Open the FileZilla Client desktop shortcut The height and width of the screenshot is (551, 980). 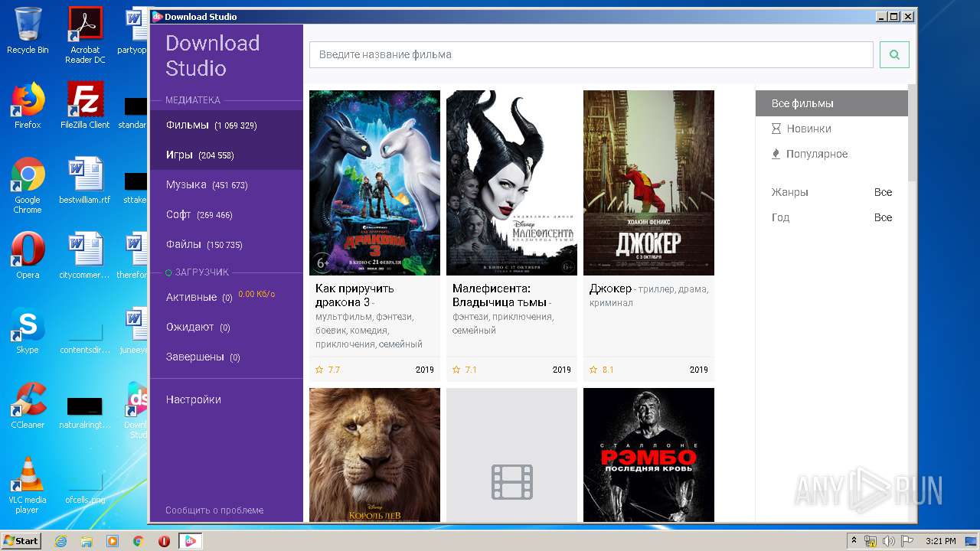pyautogui.click(x=85, y=106)
